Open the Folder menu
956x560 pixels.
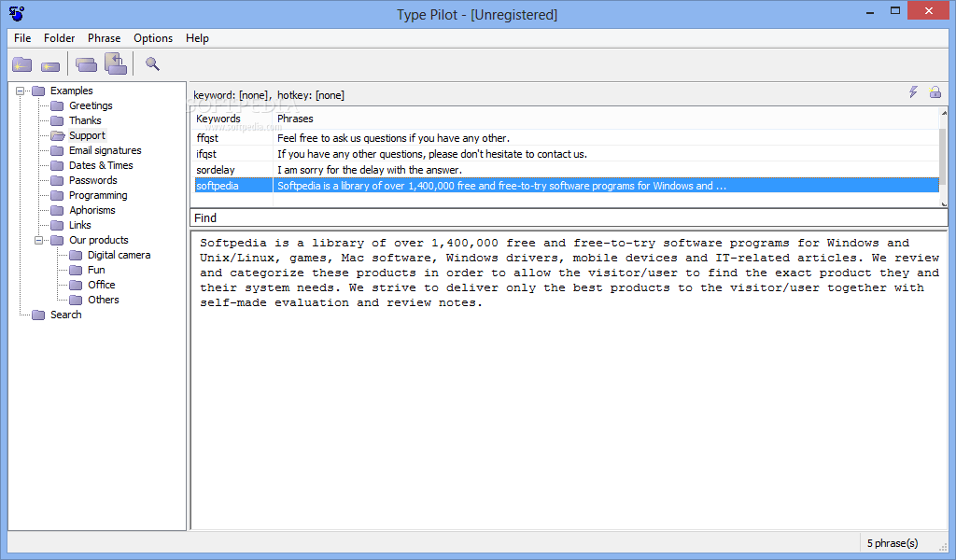tap(59, 37)
